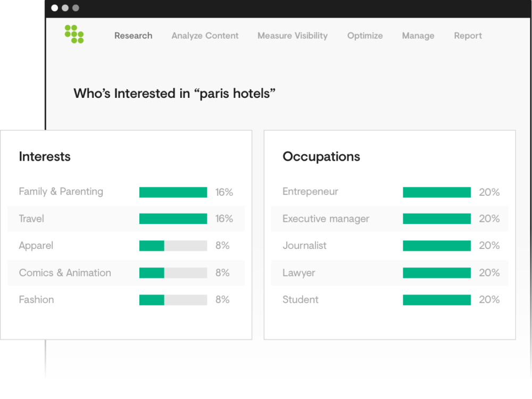Go to the Manage tab
The width and height of the screenshot is (532, 399).
pyautogui.click(x=418, y=36)
